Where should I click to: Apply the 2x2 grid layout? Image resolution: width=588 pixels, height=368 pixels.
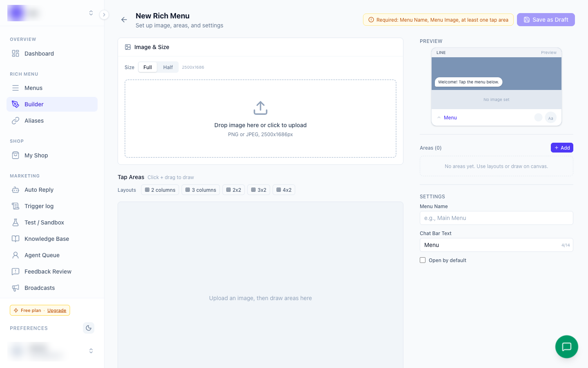pyautogui.click(x=234, y=190)
